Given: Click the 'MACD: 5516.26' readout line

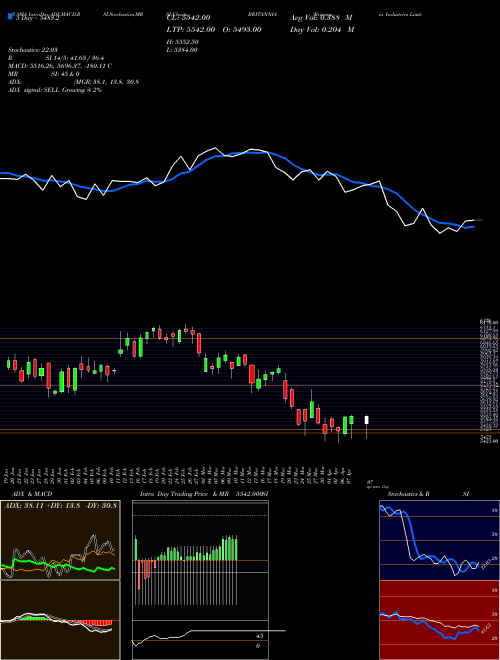Looking at the screenshot, I should click(60, 66).
